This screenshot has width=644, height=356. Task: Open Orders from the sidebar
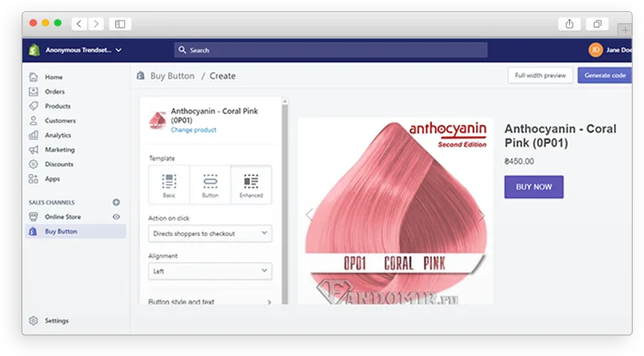(54, 91)
